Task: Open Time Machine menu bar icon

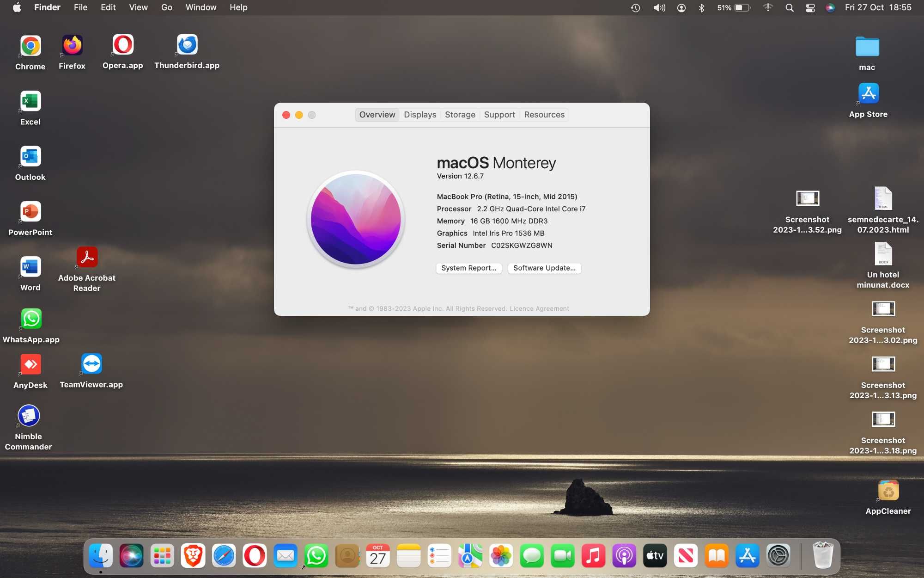Action: (x=636, y=8)
